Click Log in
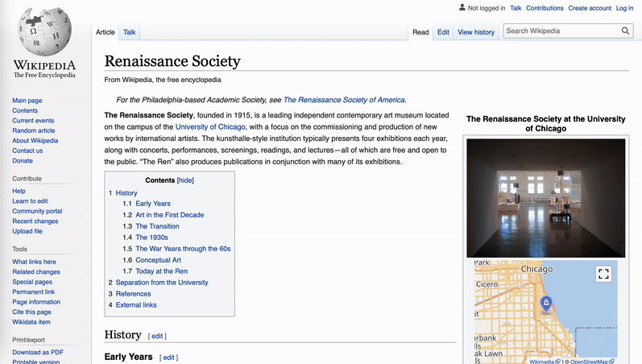Image resolution: width=642 pixels, height=364 pixels. tap(624, 8)
